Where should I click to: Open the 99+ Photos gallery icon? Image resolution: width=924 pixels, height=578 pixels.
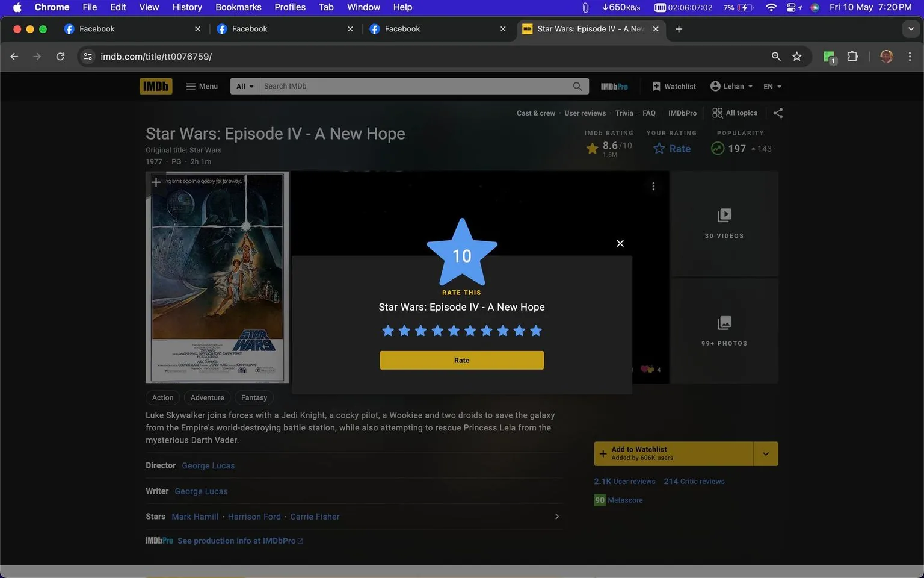click(x=724, y=322)
